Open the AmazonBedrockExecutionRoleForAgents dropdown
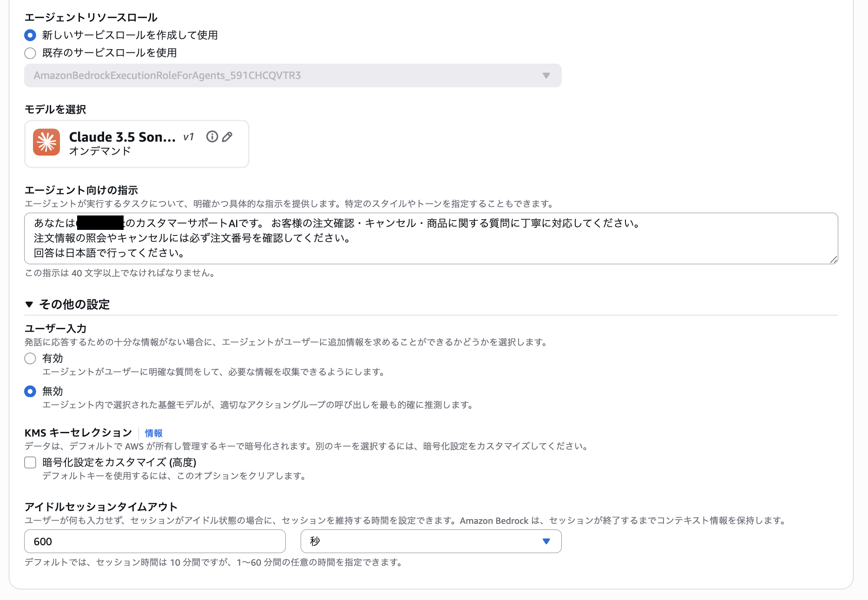Viewport: 868px width, 600px height. click(293, 75)
